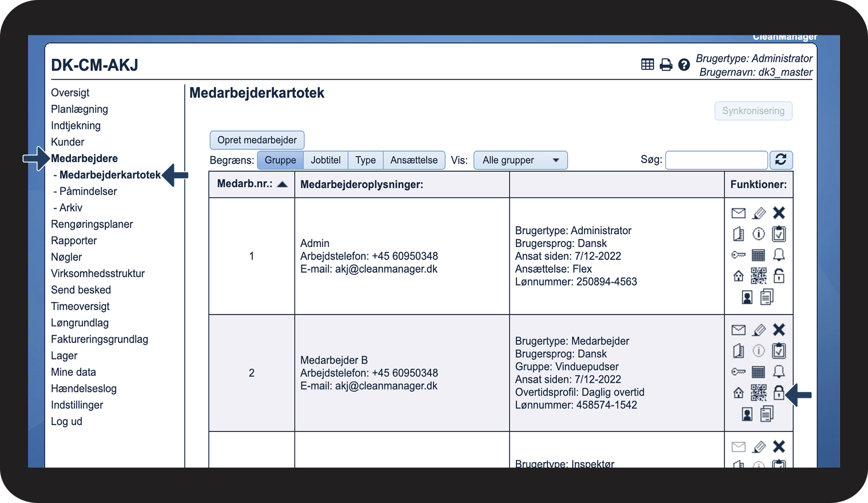Select the Gruppe filter tab
The image size is (868, 503).
click(x=280, y=160)
